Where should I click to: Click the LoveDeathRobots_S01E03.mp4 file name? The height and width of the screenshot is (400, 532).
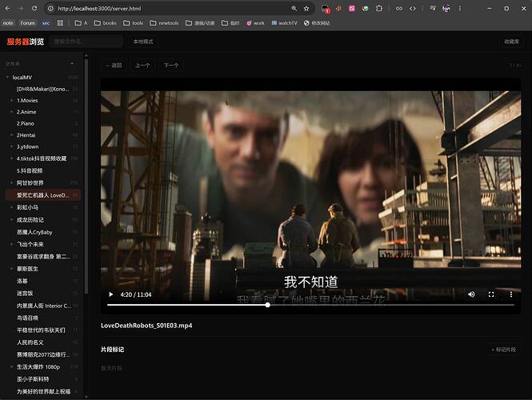coord(146,326)
